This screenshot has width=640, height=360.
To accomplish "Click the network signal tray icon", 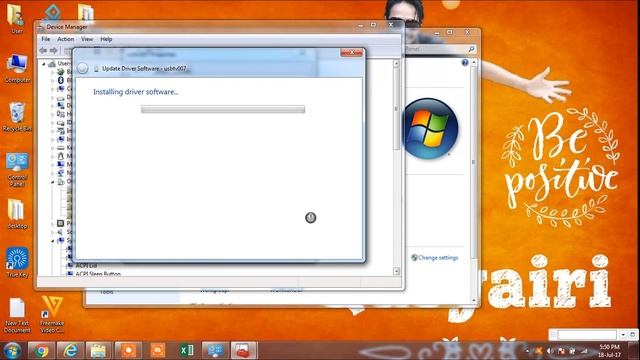I will 584,351.
